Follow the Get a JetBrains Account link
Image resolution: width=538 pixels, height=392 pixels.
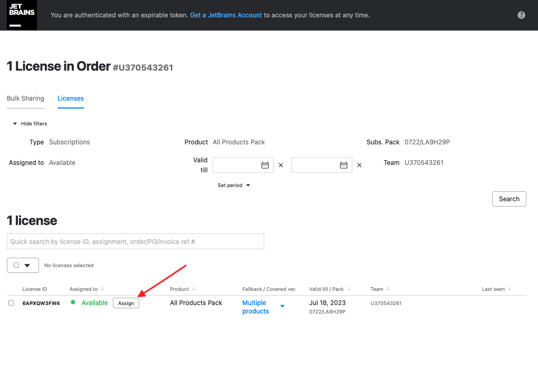coord(226,15)
